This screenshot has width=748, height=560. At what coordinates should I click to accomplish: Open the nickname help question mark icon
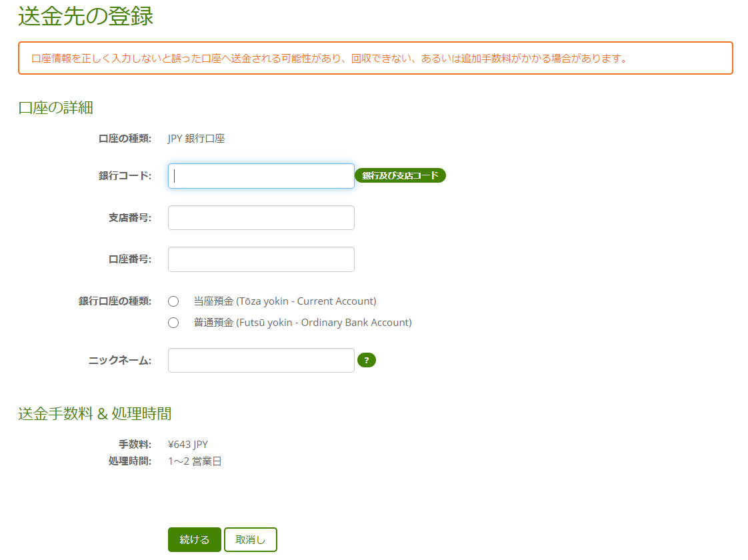(x=367, y=360)
